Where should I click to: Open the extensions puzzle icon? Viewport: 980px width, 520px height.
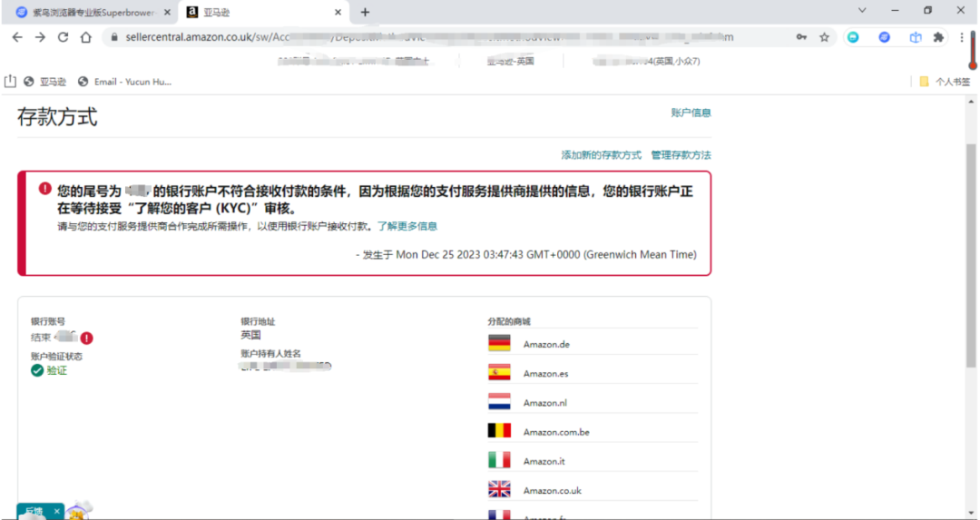[x=938, y=37]
